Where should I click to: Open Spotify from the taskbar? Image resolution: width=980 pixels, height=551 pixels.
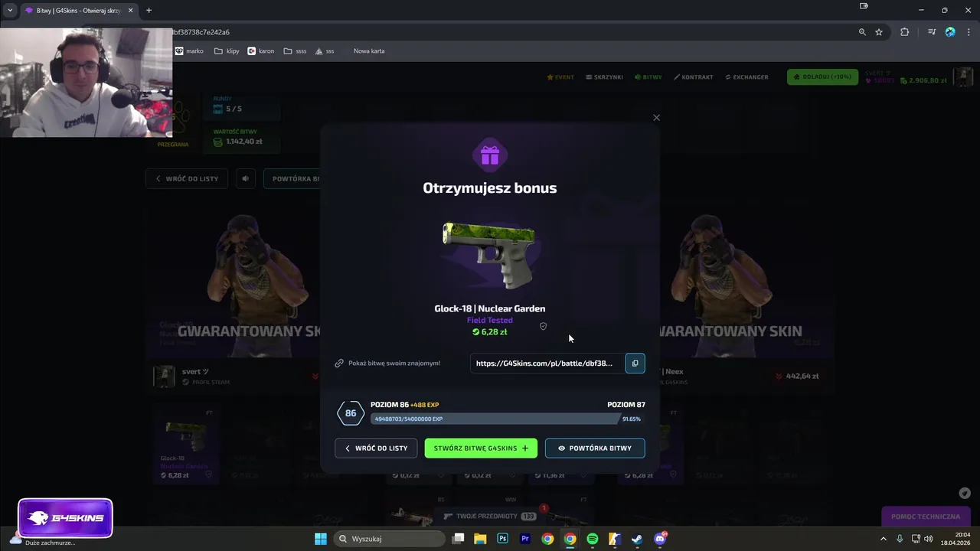(x=593, y=539)
